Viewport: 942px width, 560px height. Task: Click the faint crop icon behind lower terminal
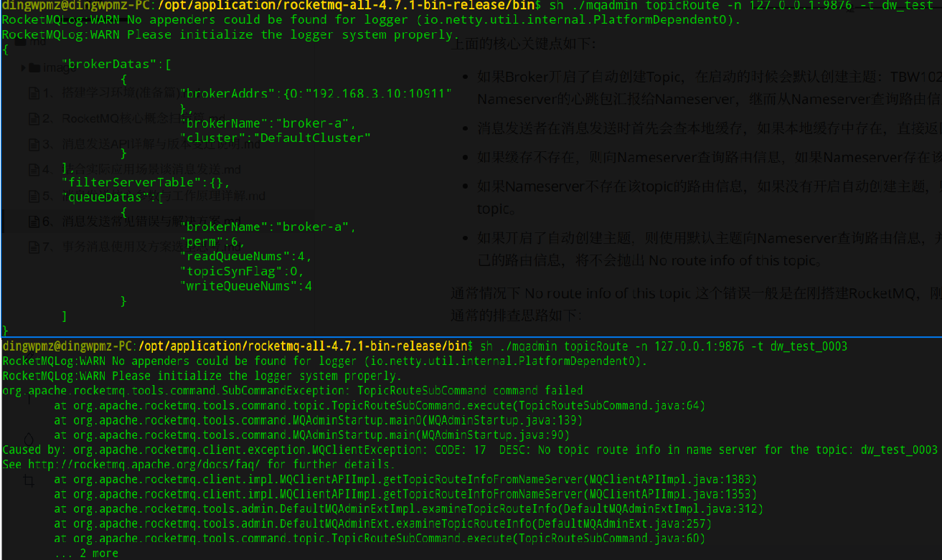click(x=29, y=481)
